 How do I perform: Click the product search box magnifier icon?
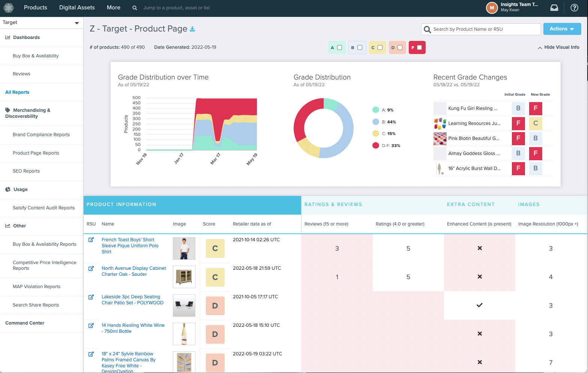pyautogui.click(x=427, y=29)
